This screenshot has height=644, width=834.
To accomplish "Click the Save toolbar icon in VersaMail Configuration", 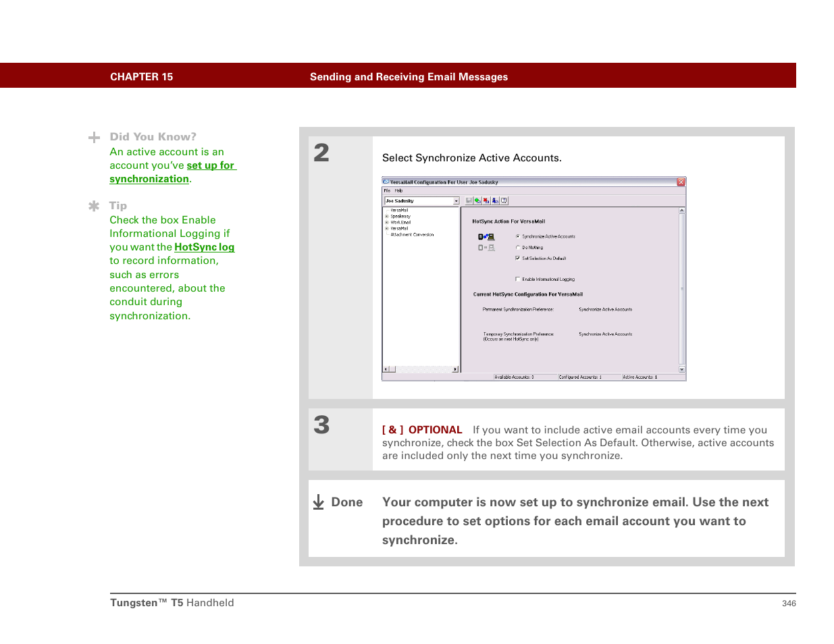I will pos(469,200).
